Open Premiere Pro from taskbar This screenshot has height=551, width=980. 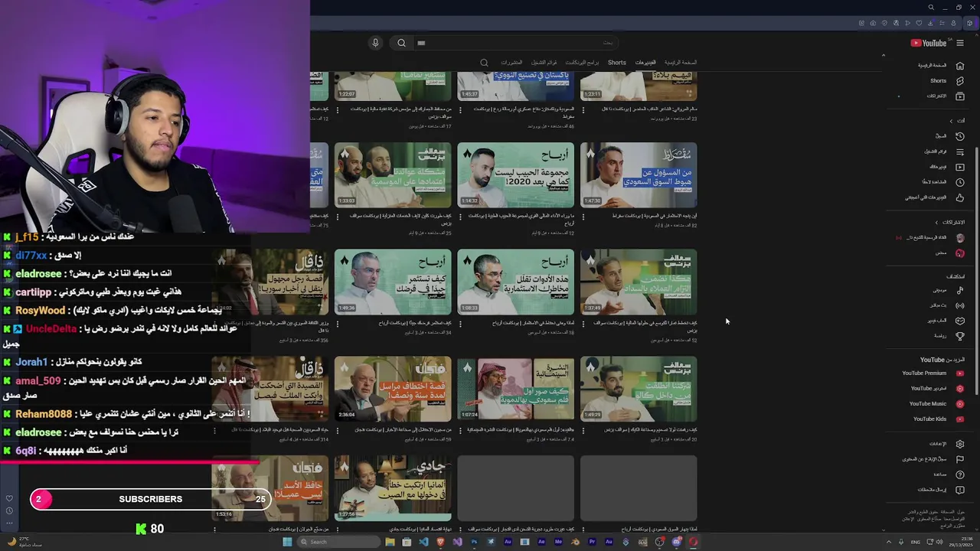coord(592,542)
